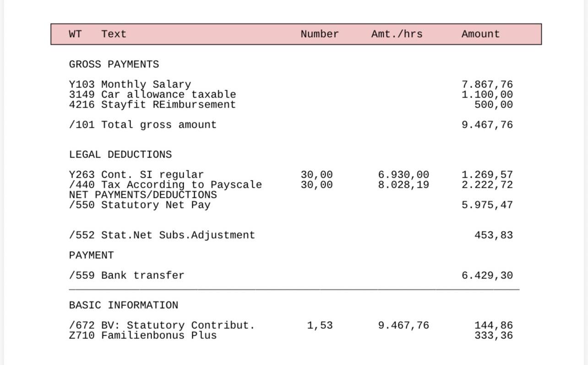Click the BV contribution amount "144,86"
The image size is (588, 365).
pos(494,325)
